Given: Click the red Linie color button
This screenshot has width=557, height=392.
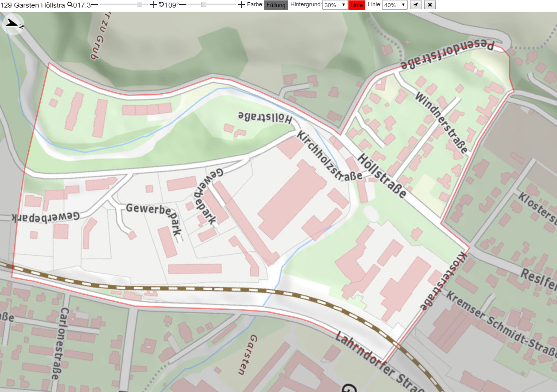Looking at the screenshot, I should coord(357,5).
